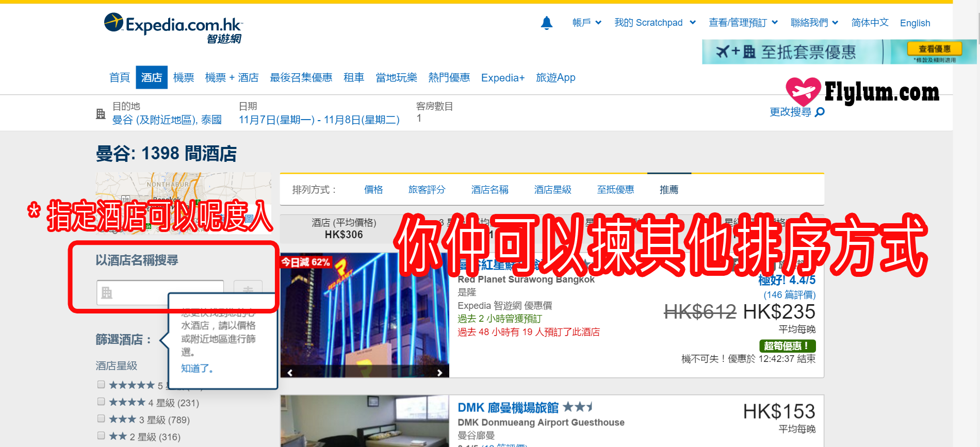The width and height of the screenshot is (980, 447).
Task: Click the 查看優惠 banner button
Action: (935, 49)
